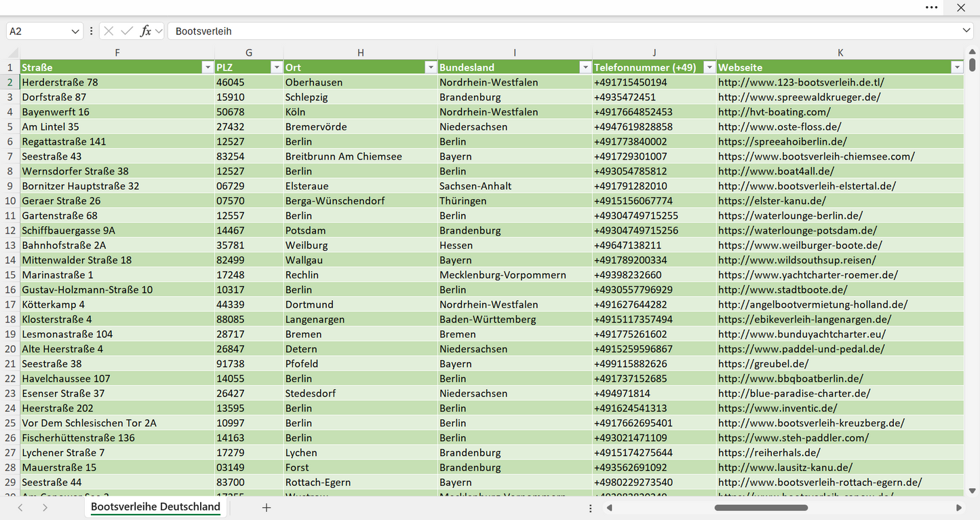Open link http://www.123-bootsverleih.de.tl/
980x520 pixels.
(801, 82)
